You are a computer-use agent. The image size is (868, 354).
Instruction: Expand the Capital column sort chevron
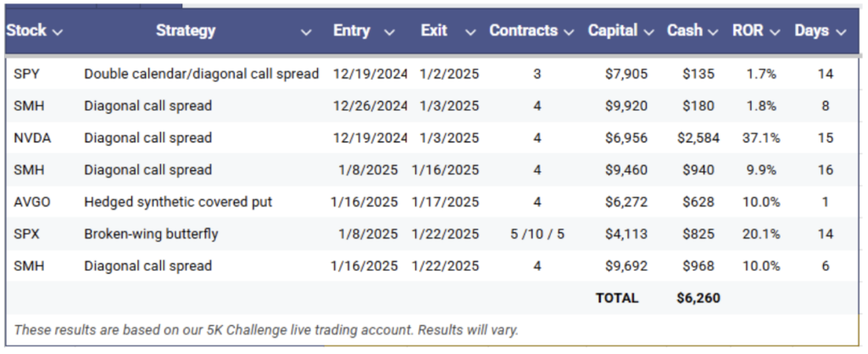click(648, 33)
